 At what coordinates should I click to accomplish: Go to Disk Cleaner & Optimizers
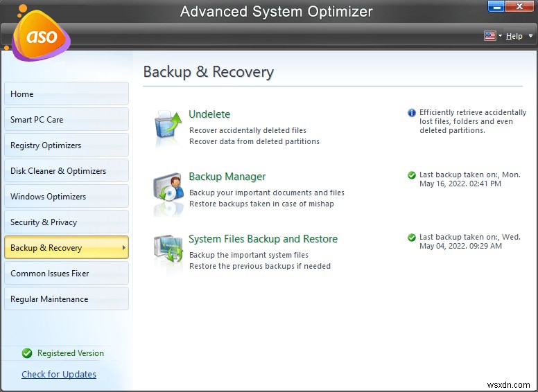[67, 171]
